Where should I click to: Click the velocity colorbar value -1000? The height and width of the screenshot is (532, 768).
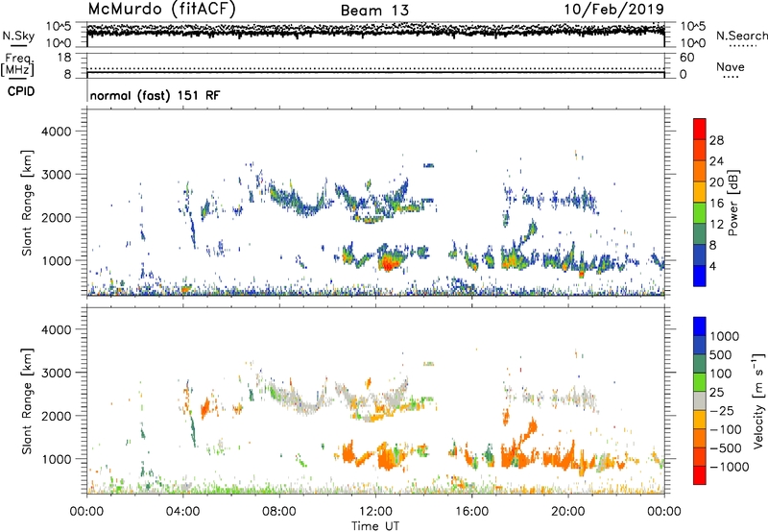730,467
